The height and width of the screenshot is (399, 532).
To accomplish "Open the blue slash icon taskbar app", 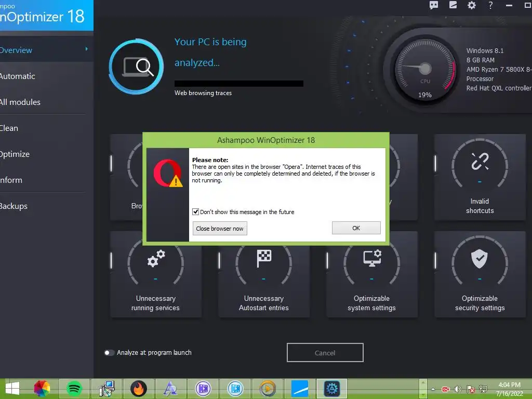I will click(x=300, y=389).
